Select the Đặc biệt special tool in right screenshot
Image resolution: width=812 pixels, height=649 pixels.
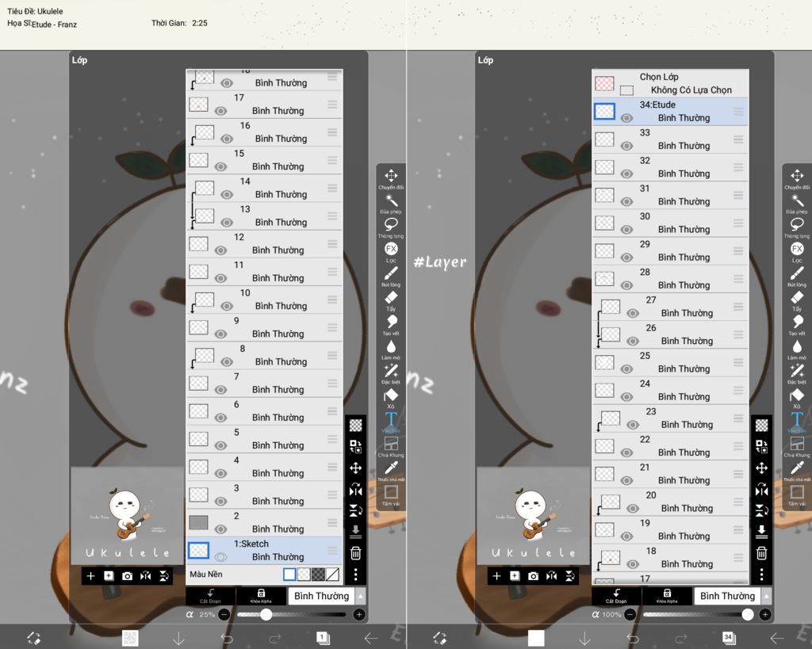coord(797,374)
